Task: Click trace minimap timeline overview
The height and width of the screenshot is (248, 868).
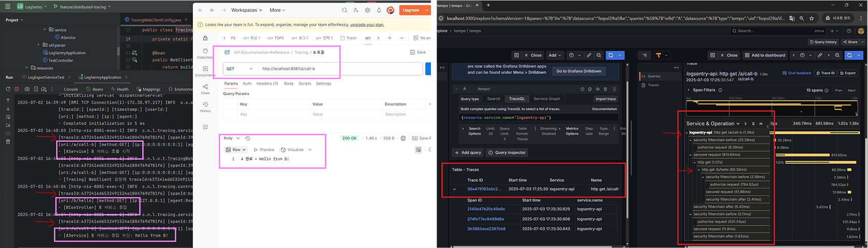Action: [772, 109]
